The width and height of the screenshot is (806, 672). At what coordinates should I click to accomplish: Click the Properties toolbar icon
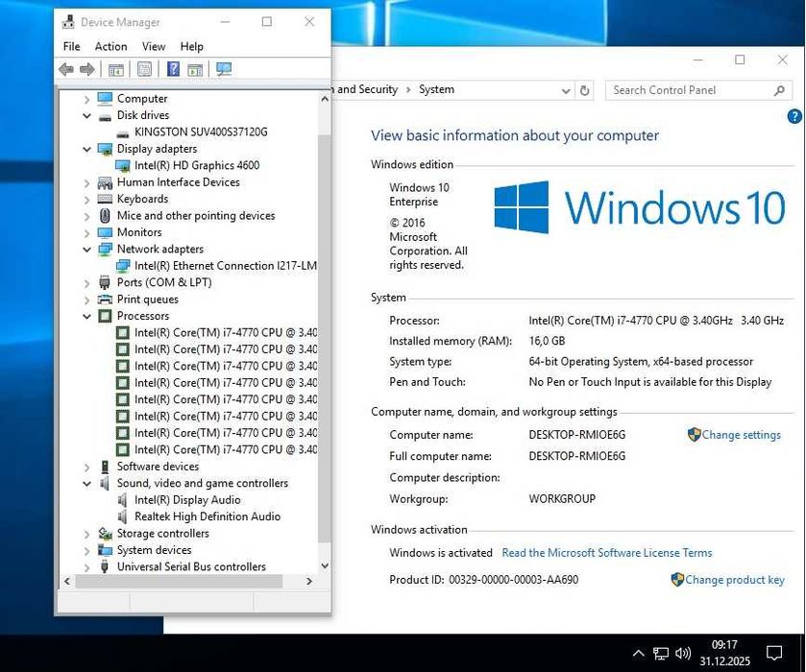[x=144, y=69]
